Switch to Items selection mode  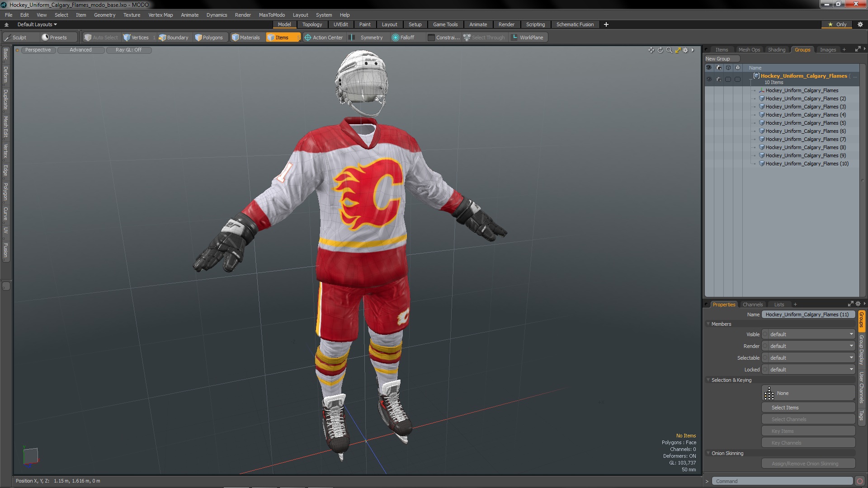click(x=283, y=38)
